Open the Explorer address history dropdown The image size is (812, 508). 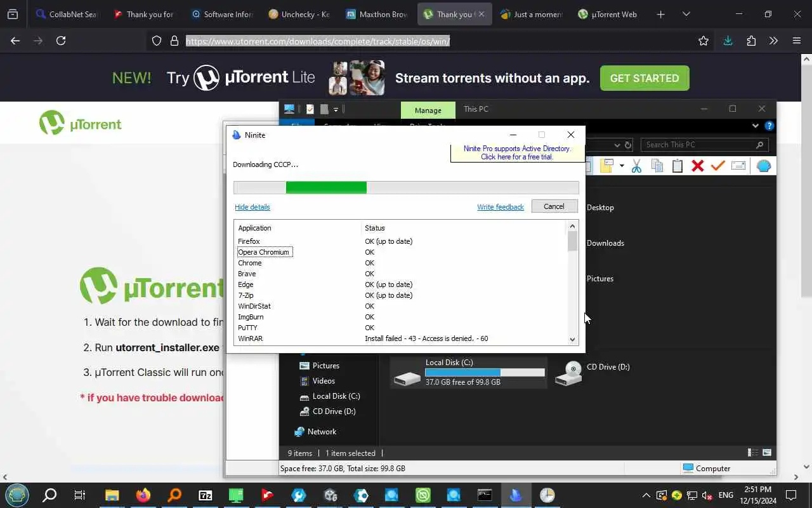point(617,145)
